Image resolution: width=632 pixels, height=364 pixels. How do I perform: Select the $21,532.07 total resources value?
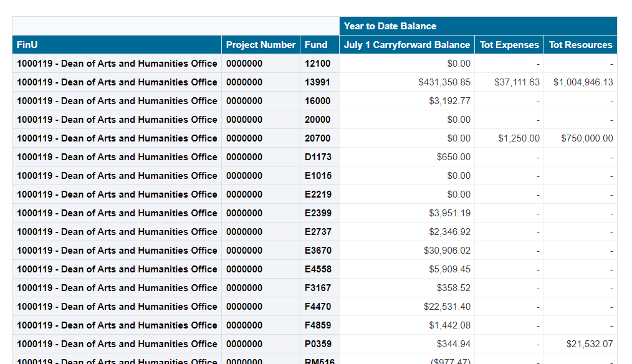point(589,344)
